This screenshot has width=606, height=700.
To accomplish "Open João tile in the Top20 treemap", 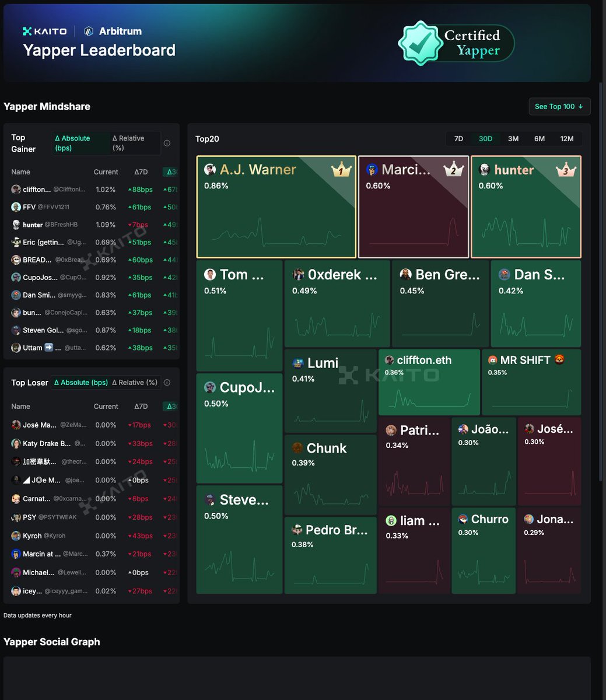I will [484, 461].
